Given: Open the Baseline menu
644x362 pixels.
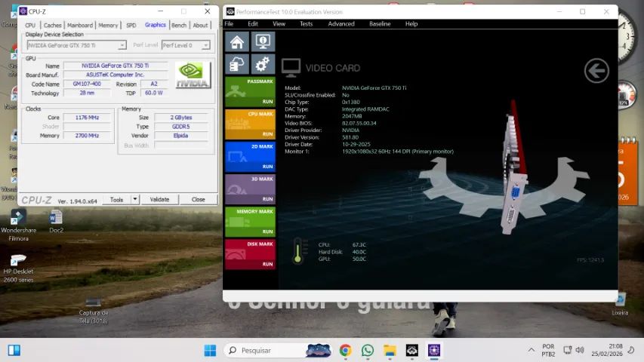Looking at the screenshot, I should tap(380, 24).
